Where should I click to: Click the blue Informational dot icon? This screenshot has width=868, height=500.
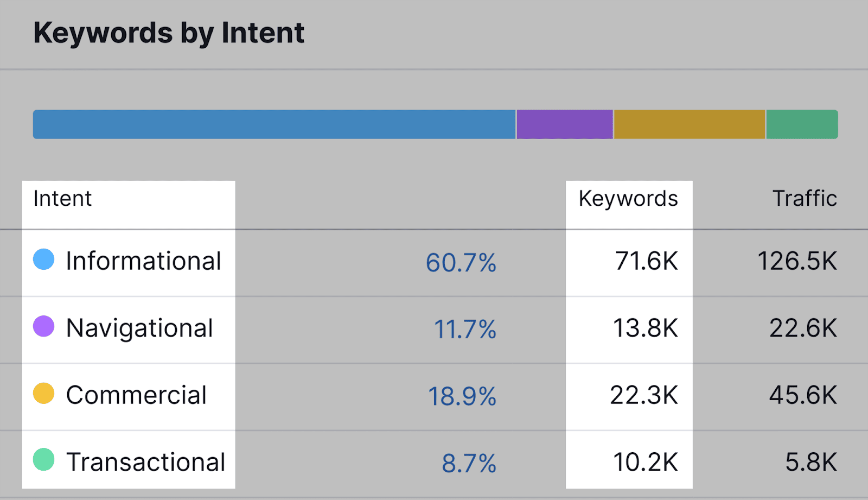tap(44, 260)
